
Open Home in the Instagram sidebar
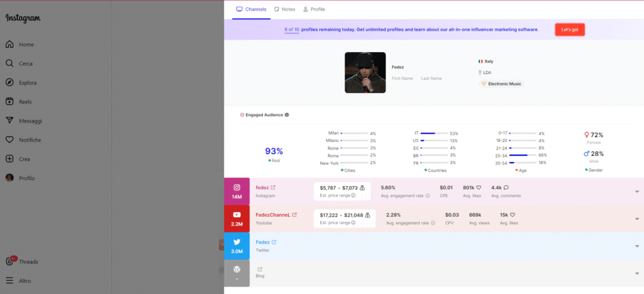coord(10,45)
